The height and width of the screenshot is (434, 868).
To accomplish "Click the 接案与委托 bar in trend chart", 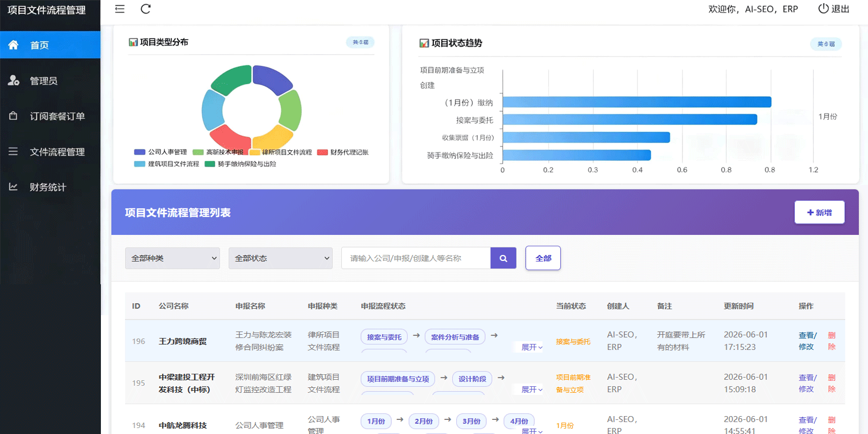I will tap(630, 119).
